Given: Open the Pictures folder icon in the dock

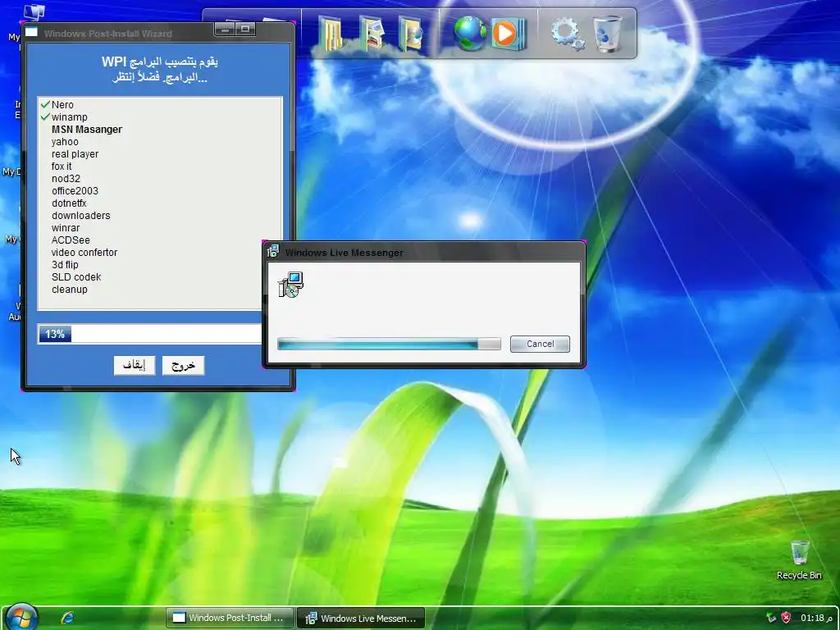Looking at the screenshot, I should (372, 34).
